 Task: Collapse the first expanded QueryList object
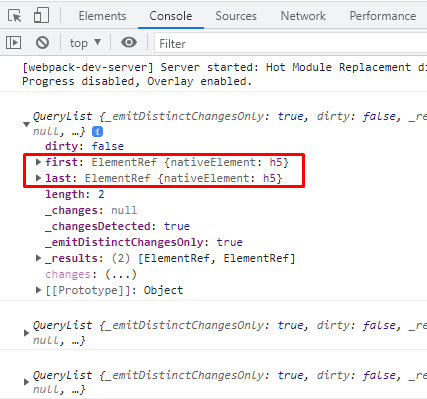(x=26, y=124)
